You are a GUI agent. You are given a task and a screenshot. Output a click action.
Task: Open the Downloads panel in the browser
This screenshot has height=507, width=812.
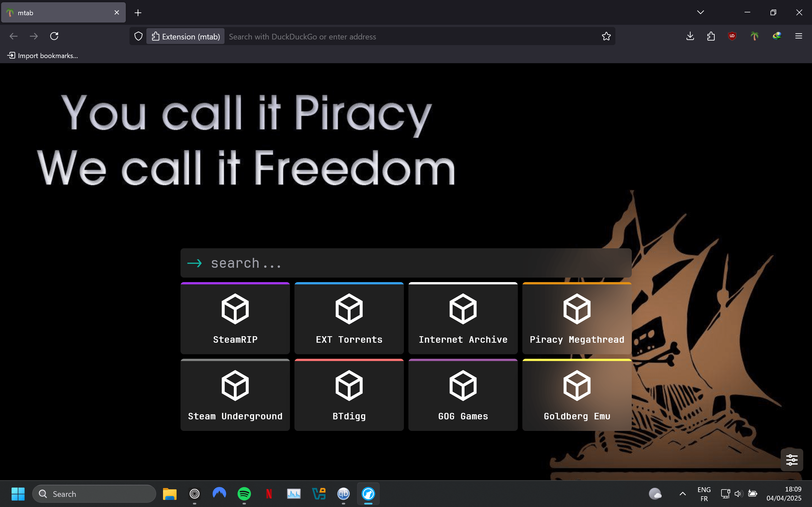pos(690,36)
